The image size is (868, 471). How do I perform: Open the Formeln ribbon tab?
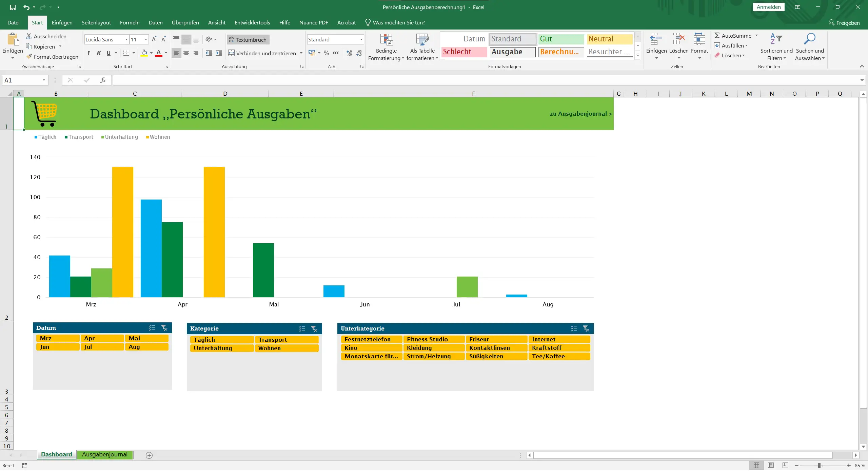130,23
